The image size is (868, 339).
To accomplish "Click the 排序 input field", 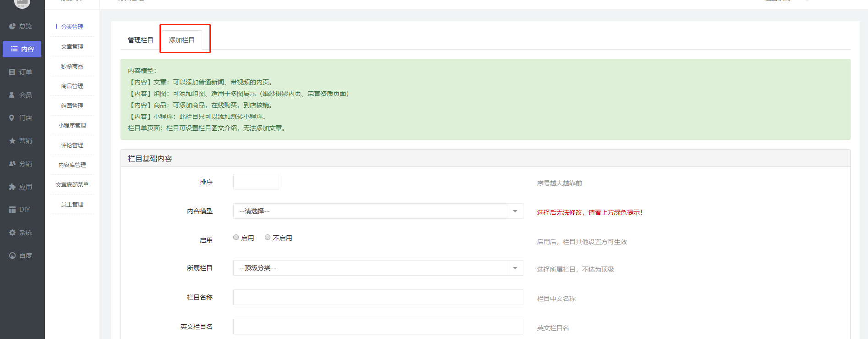I will tap(256, 182).
